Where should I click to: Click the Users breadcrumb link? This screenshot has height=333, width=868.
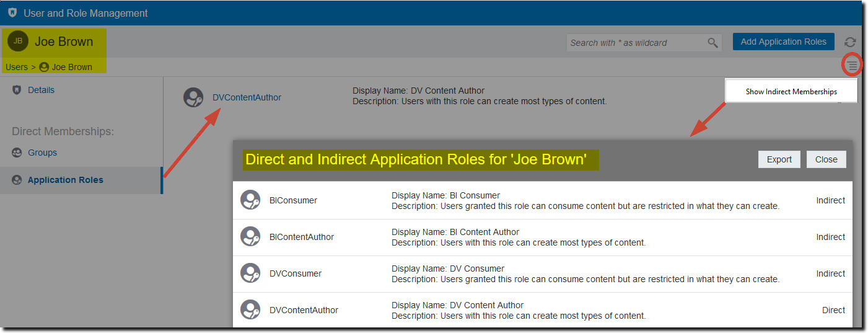tap(17, 67)
